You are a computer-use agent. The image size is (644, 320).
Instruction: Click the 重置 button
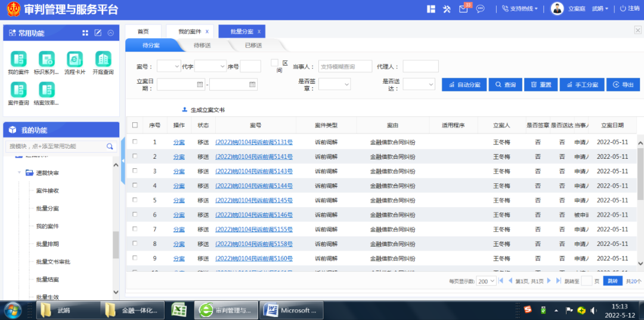(x=541, y=84)
